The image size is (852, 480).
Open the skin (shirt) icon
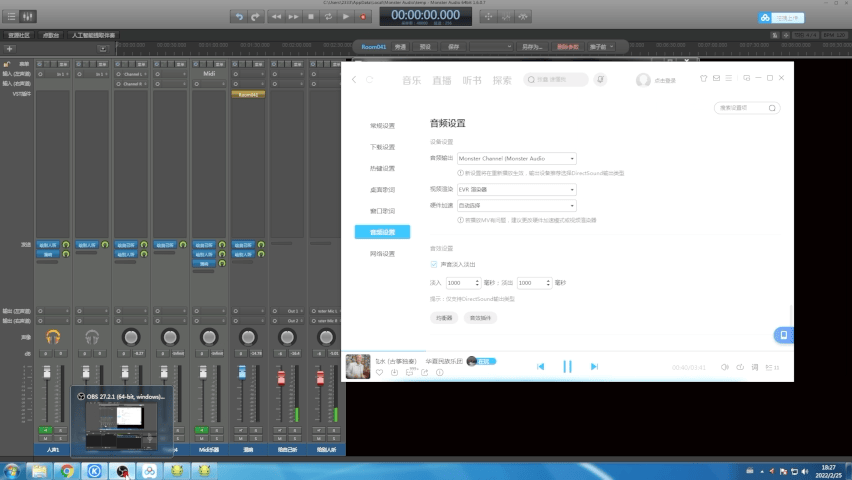click(704, 78)
